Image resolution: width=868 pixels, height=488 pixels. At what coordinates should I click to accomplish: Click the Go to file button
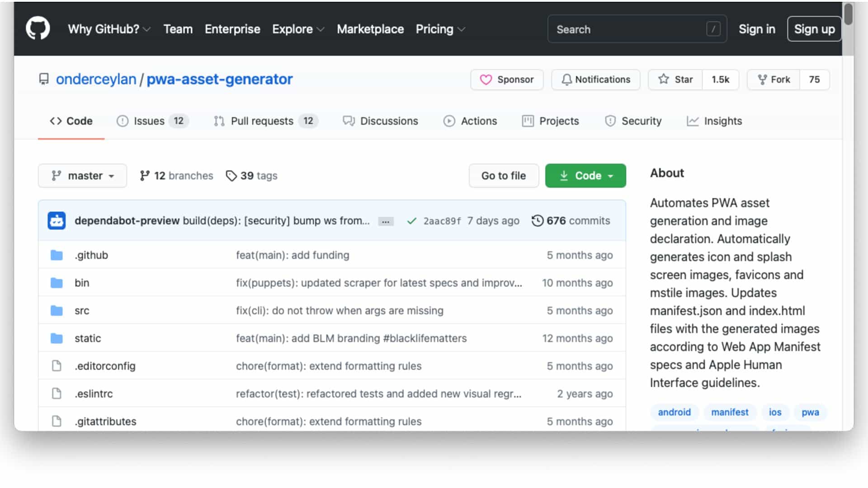pyautogui.click(x=504, y=176)
